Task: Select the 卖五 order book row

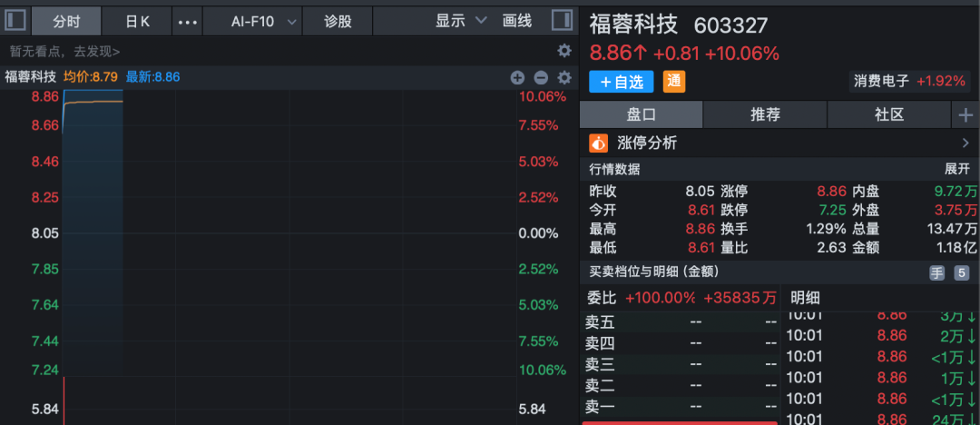Action: pyautogui.click(x=680, y=323)
